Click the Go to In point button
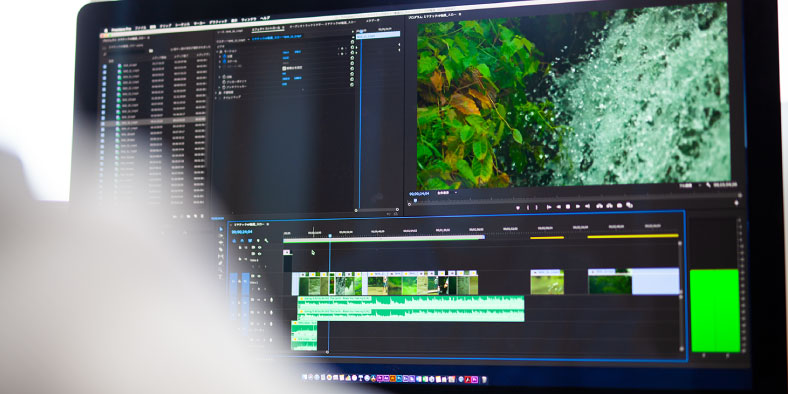The image size is (788, 394). (549, 207)
